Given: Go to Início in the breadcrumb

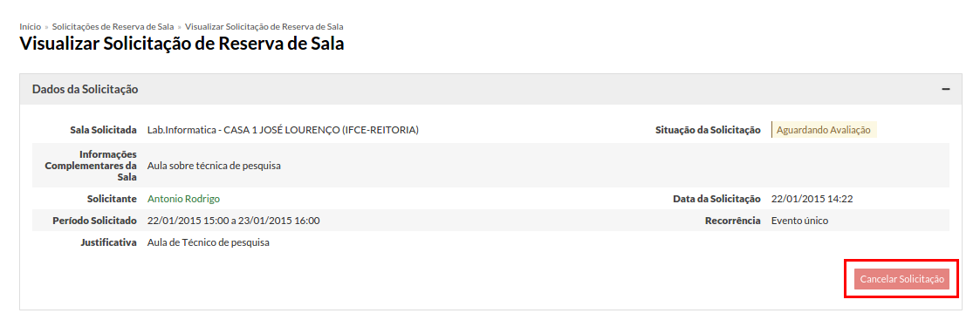Looking at the screenshot, I should click(x=30, y=27).
